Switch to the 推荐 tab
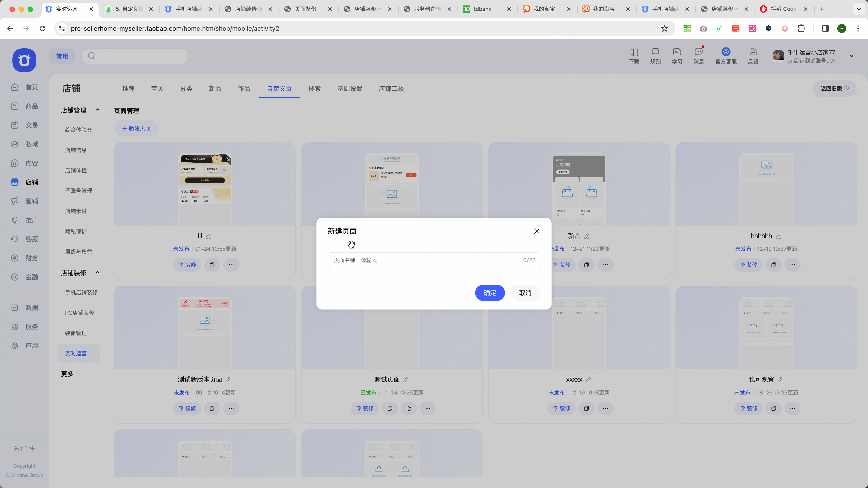868x488 pixels. click(x=128, y=89)
